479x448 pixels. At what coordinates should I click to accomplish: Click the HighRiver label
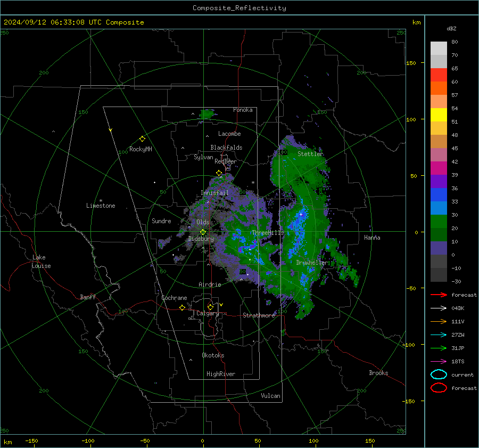pos(221,374)
